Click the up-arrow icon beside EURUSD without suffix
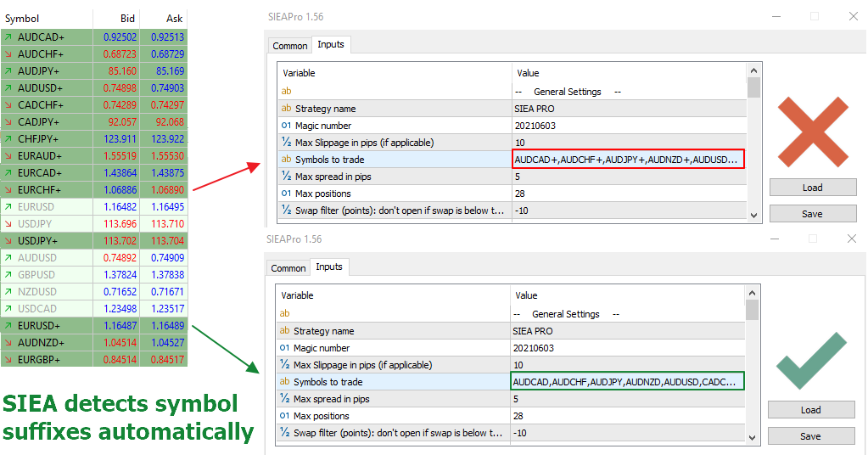The height and width of the screenshot is (466, 868). 8,206
